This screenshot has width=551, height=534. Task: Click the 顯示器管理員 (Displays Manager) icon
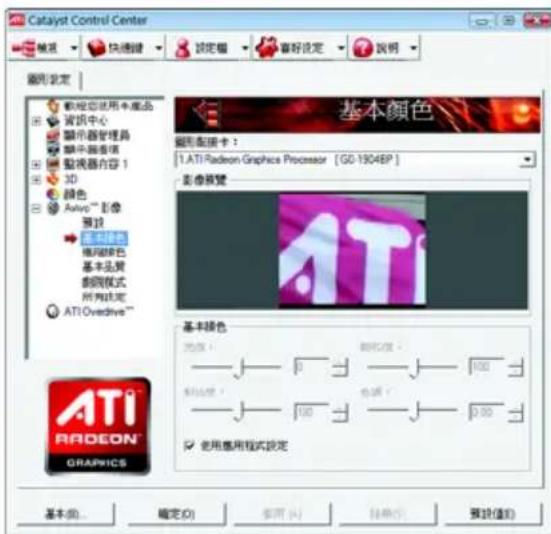click(53, 135)
